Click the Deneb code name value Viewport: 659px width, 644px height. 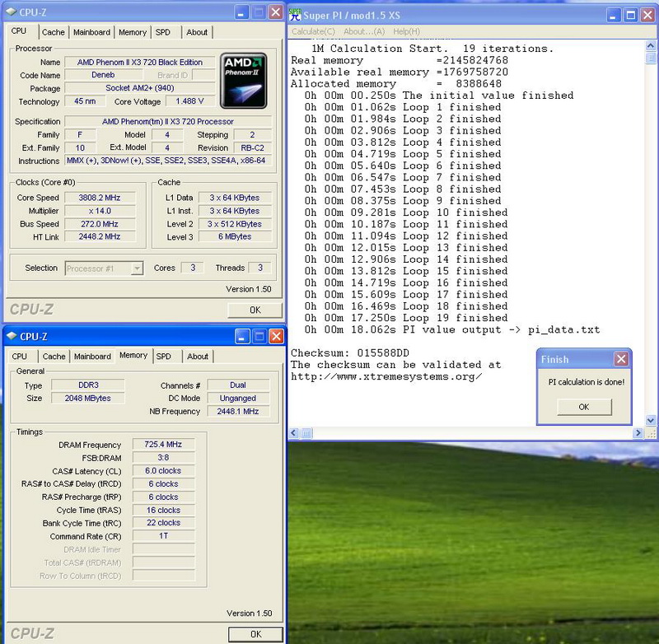point(103,75)
